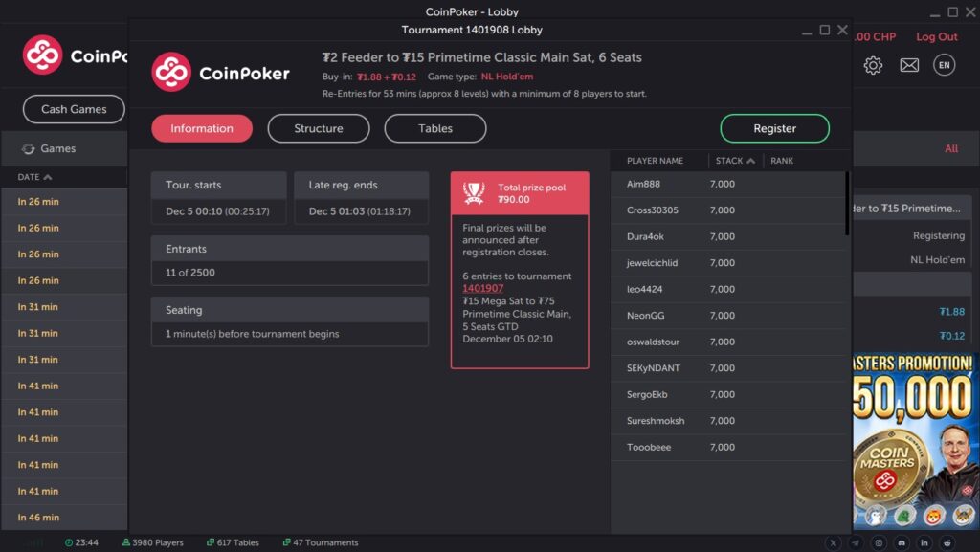Click the CoinPoker logo in tournament lobby

coord(221,73)
